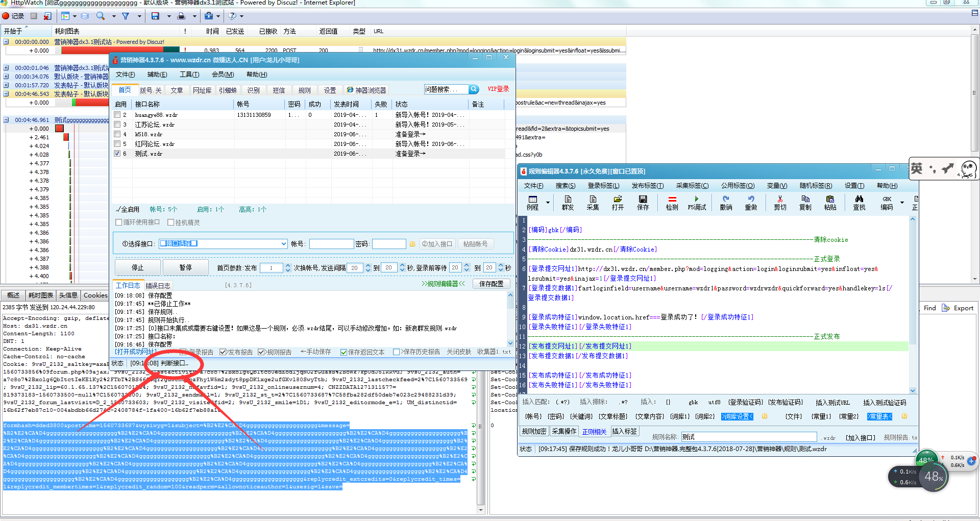Open the 选择接口 dropdown list

coord(284,243)
